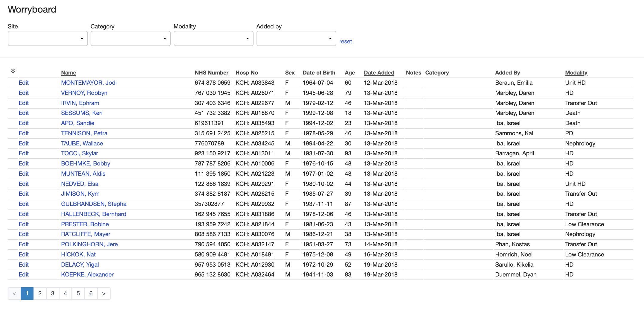Open patient HALLENBECK, Bernhard

pos(94,214)
